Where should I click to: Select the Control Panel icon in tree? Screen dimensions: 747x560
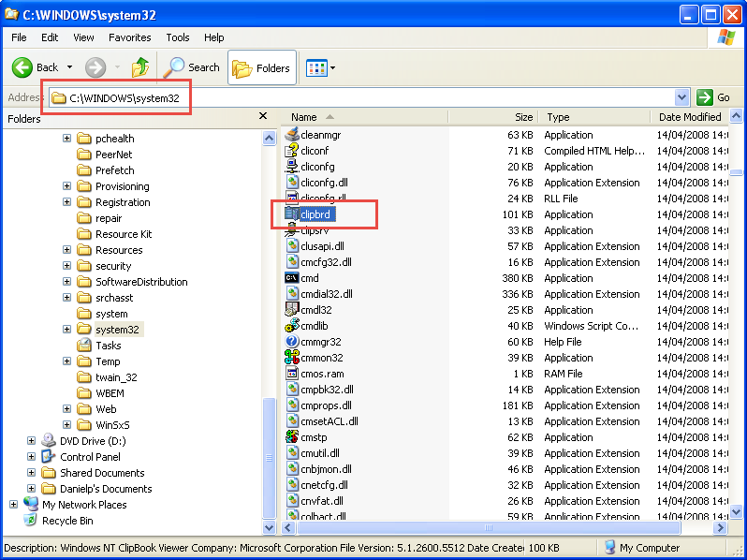[x=48, y=457]
